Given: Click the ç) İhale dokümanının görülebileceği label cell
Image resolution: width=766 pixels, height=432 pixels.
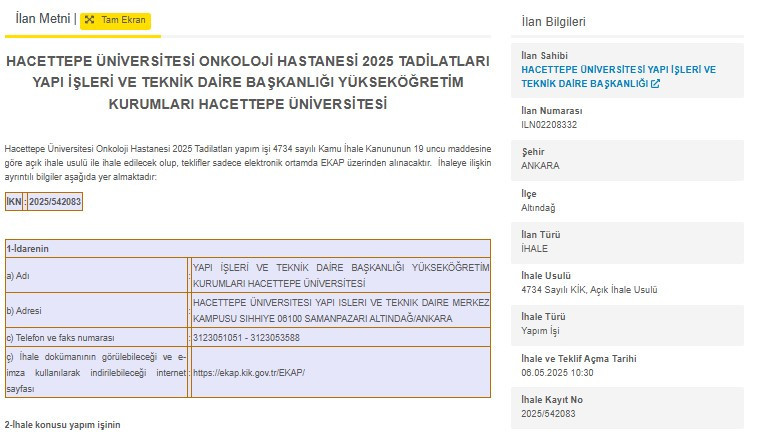Looking at the screenshot, I should (96, 372).
